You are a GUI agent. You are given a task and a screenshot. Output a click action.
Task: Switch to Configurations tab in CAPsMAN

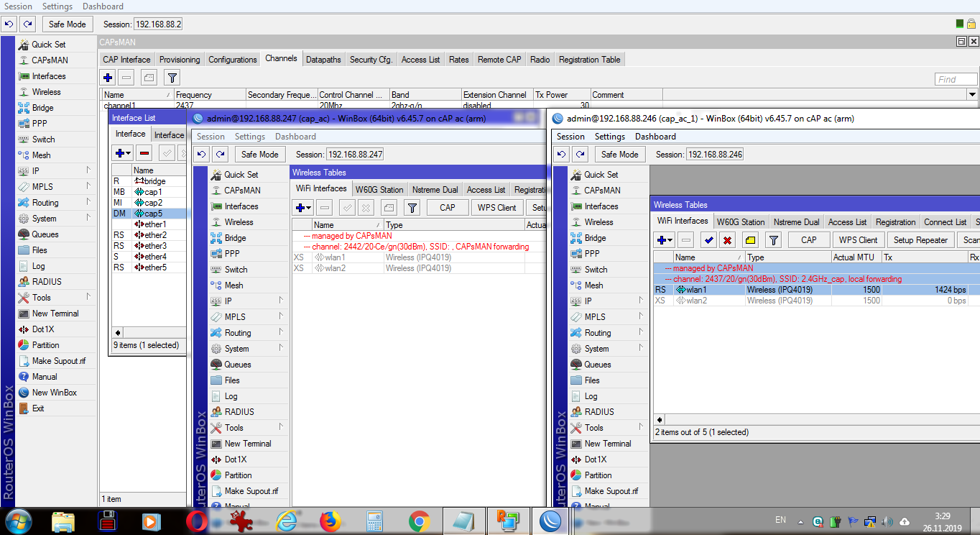(233, 60)
